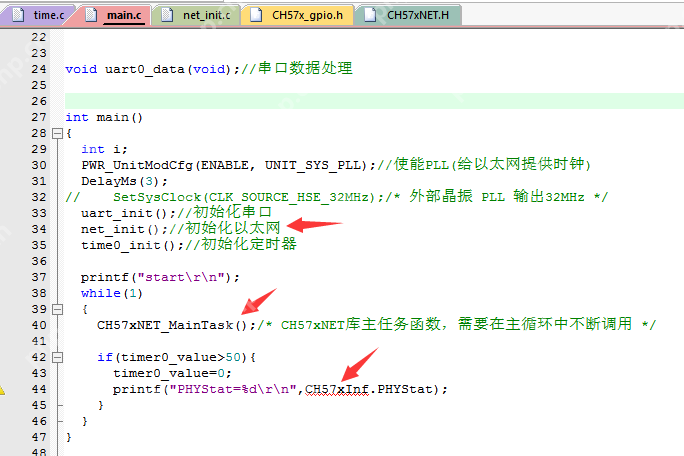Click the UNIT_SYS_PLL argument
684x456 pixels.
click(x=313, y=165)
